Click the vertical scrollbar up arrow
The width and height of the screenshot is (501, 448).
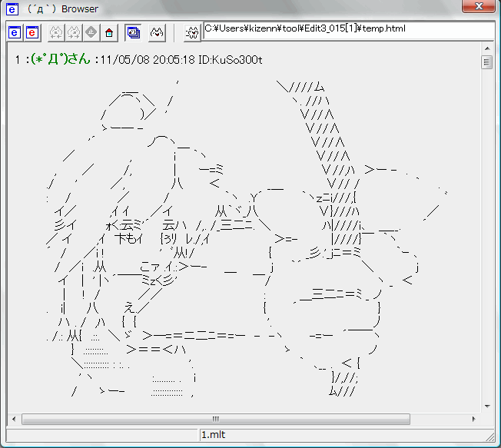(487, 48)
